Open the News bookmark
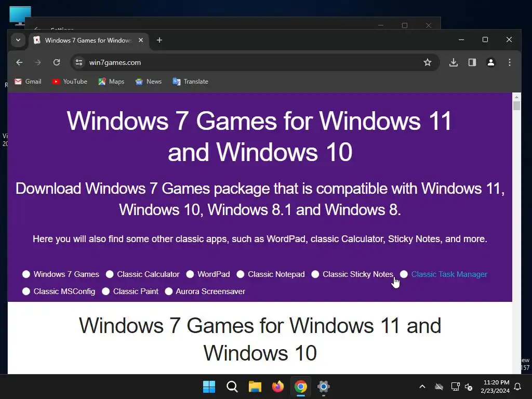This screenshot has width=532, height=399. (149, 82)
